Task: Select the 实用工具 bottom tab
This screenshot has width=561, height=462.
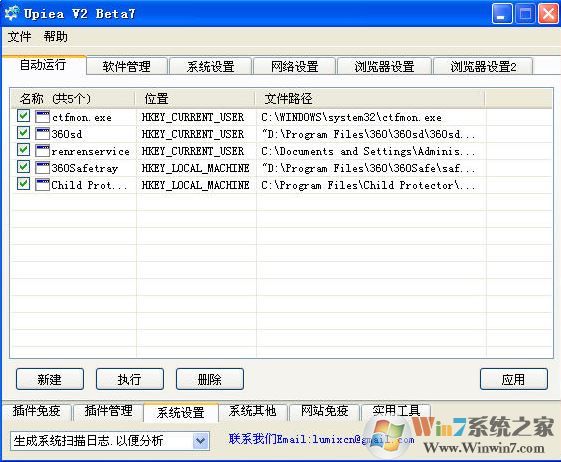Action: (x=396, y=411)
